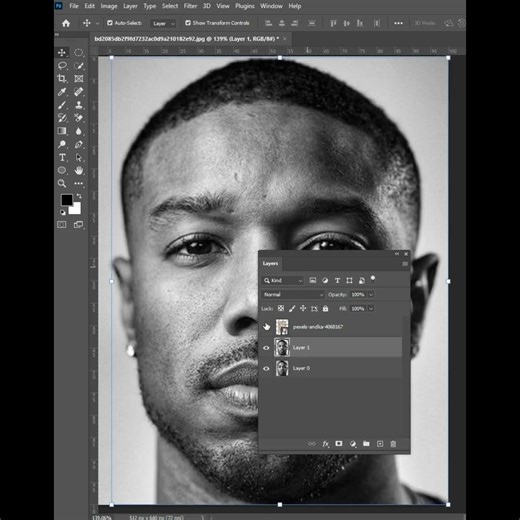Image resolution: width=520 pixels, height=520 pixels.
Task: Select the Hand tool
Action: point(79,171)
